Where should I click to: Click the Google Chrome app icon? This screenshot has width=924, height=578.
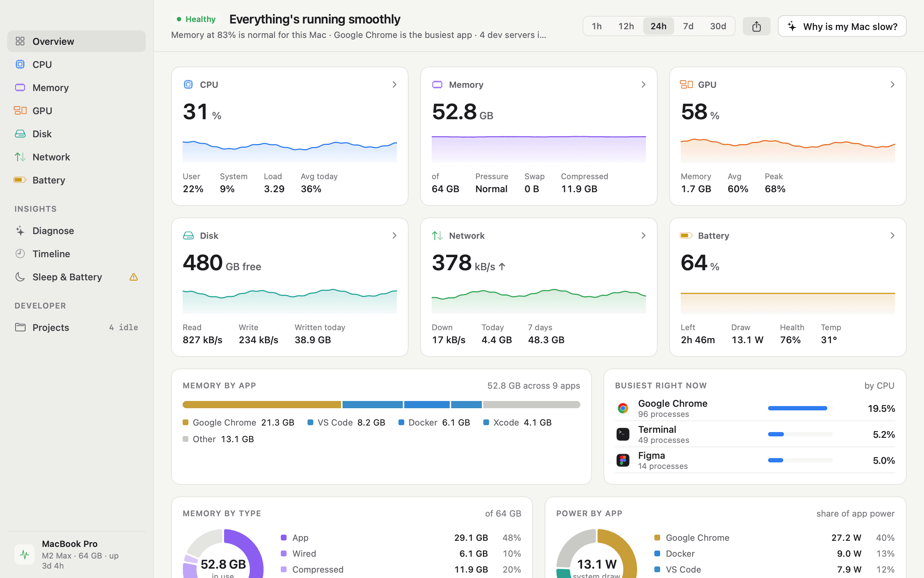623,408
